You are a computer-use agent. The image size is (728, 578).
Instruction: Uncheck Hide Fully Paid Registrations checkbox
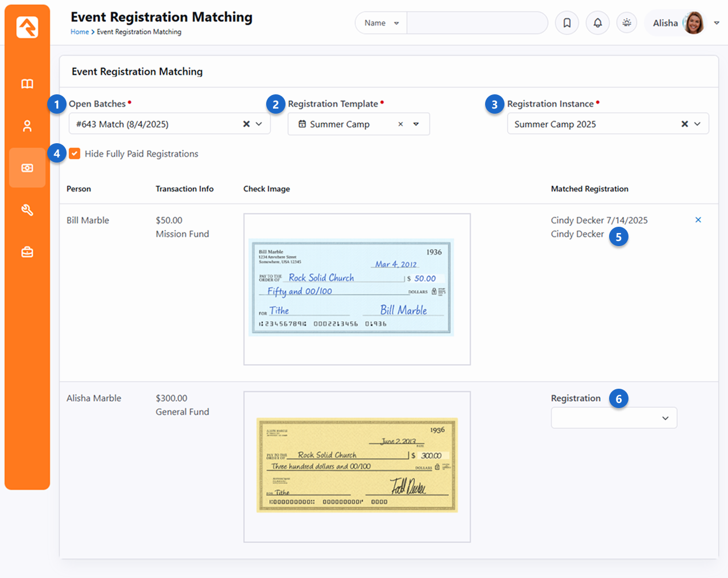click(75, 153)
